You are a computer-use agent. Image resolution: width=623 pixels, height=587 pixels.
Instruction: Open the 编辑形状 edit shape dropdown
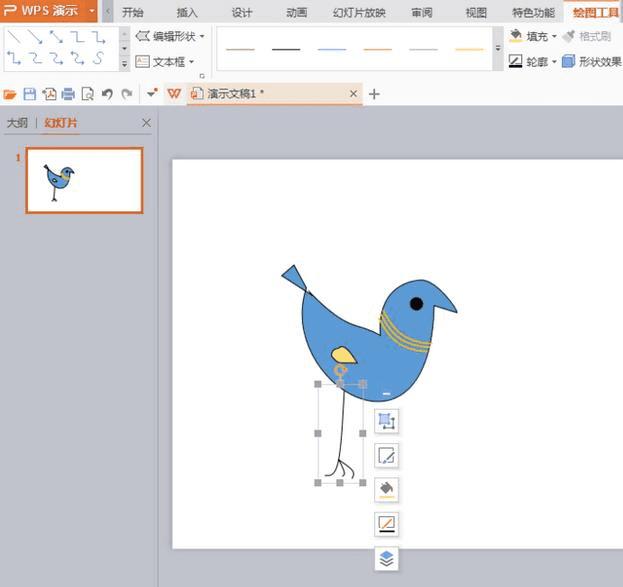(x=170, y=36)
